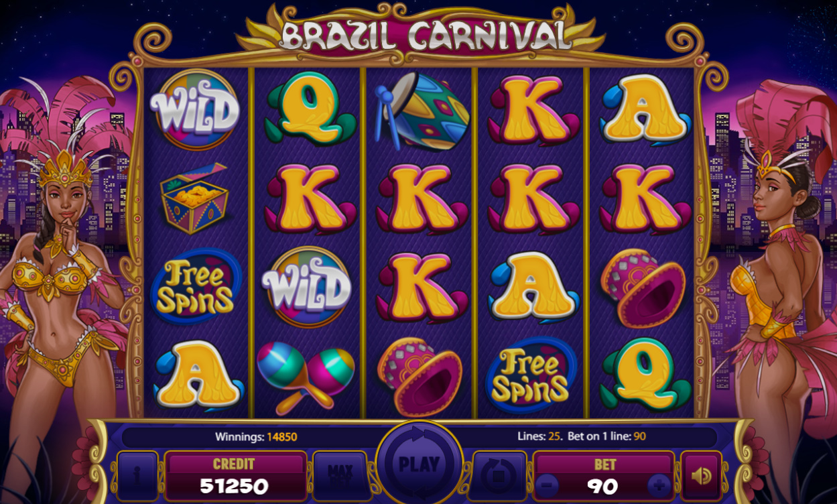Increase bet with the plus button
The height and width of the screenshot is (504, 837).
click(x=659, y=485)
